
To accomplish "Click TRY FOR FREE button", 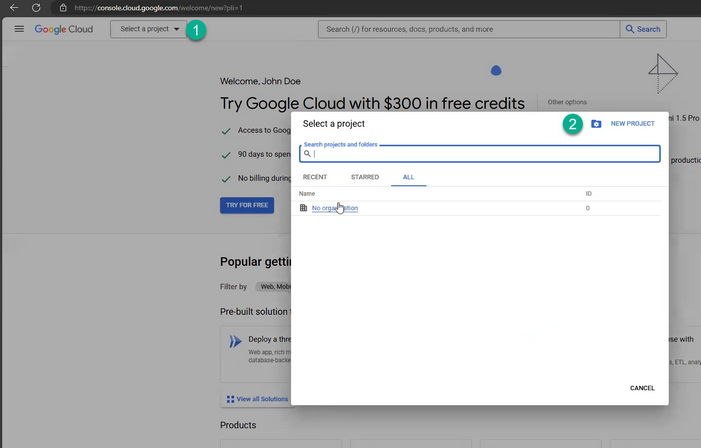I will 247,205.
